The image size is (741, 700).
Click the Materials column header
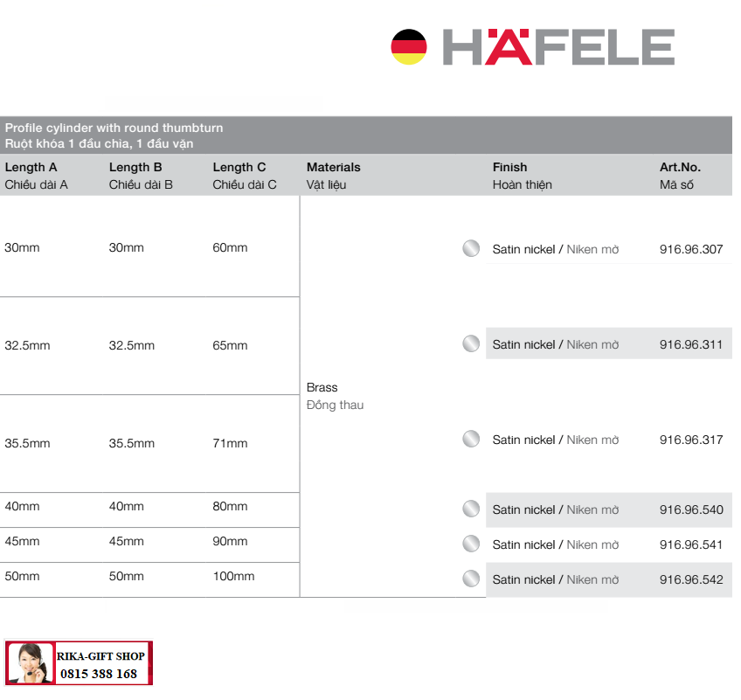pos(333,176)
